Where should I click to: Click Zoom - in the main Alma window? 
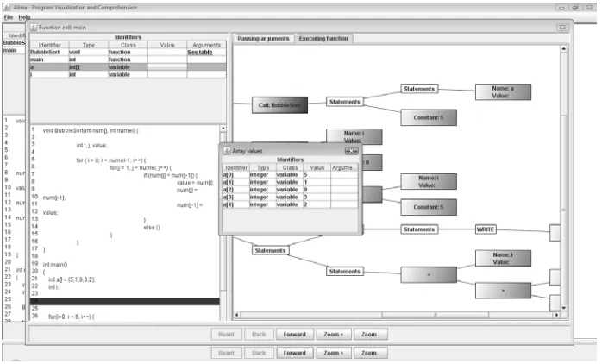(371, 353)
